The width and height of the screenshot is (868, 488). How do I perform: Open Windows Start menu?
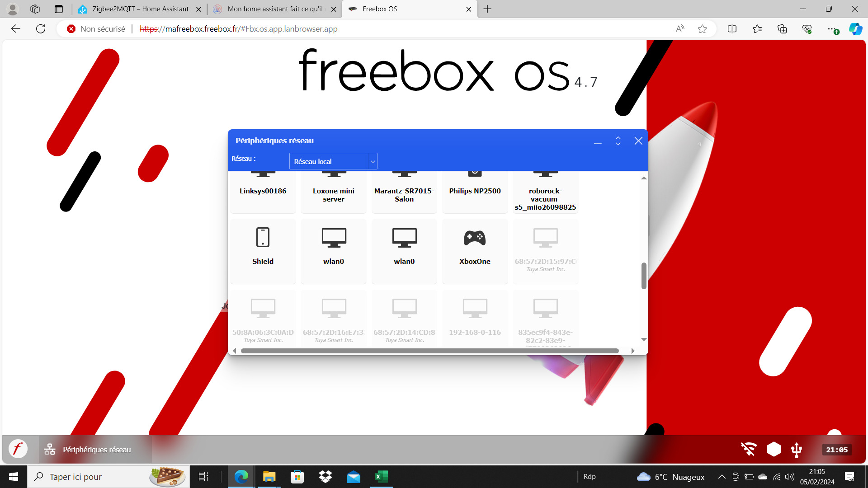14,477
